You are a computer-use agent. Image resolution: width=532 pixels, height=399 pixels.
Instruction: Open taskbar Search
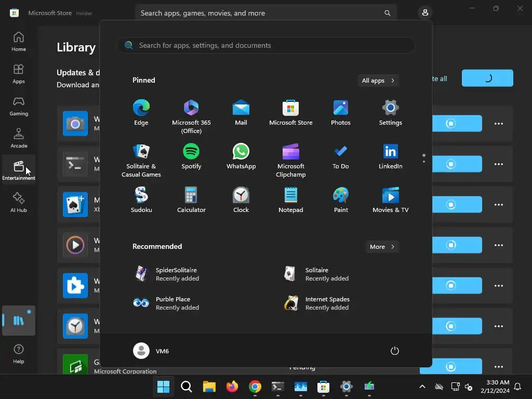[x=187, y=387]
